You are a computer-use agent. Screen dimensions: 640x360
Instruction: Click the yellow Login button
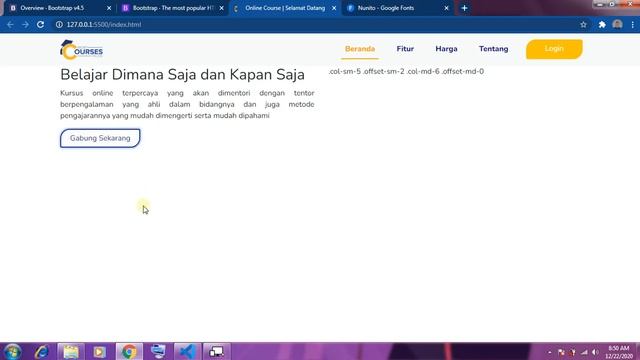point(554,49)
